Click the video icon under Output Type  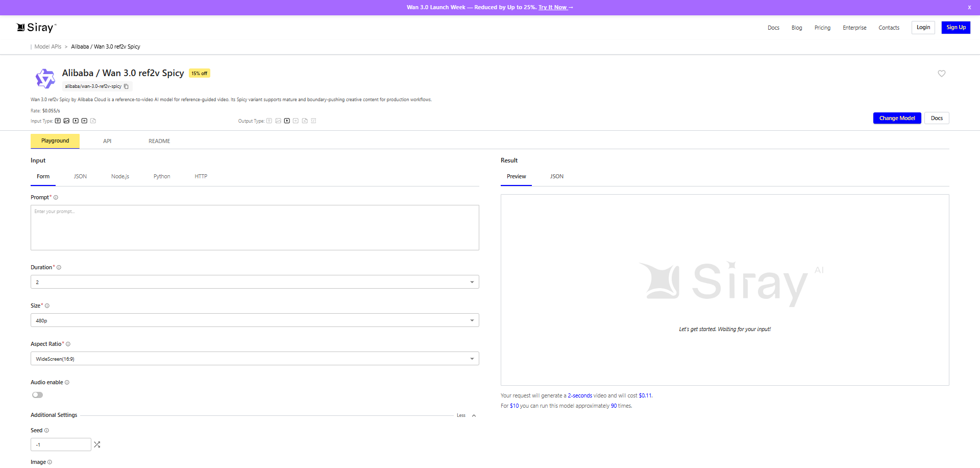(287, 121)
